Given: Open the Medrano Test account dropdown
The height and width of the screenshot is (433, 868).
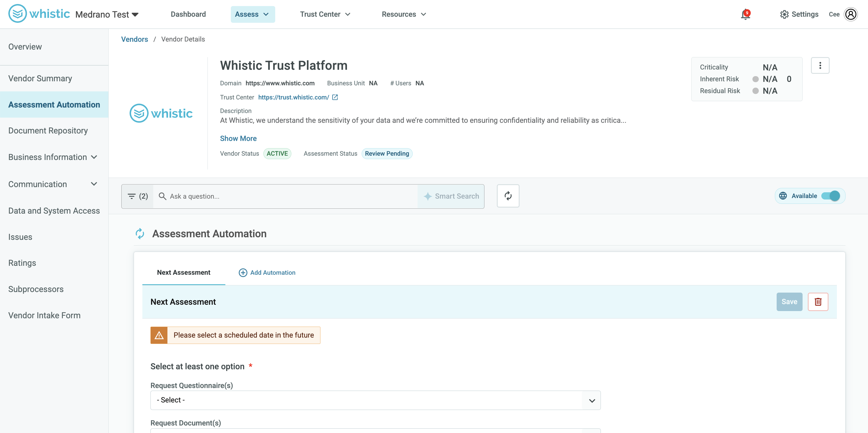Looking at the screenshot, I should point(107,14).
